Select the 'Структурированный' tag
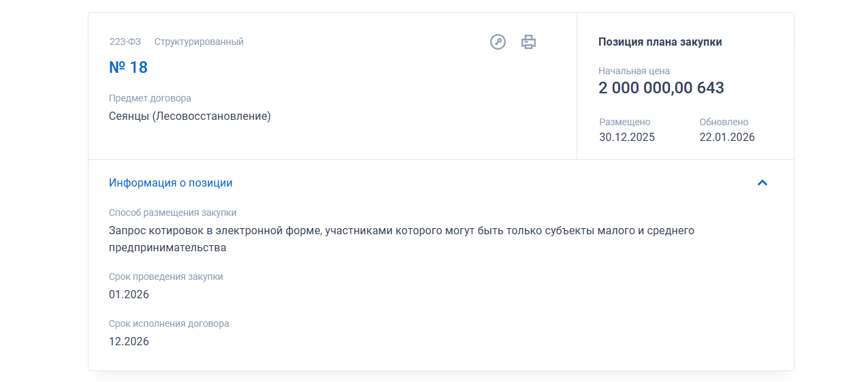 click(x=199, y=42)
